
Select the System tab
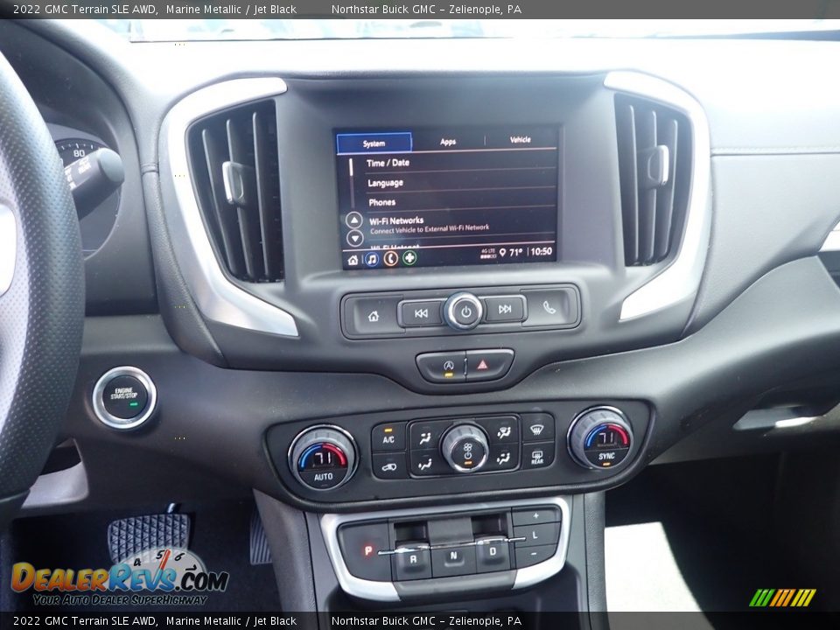[374, 143]
